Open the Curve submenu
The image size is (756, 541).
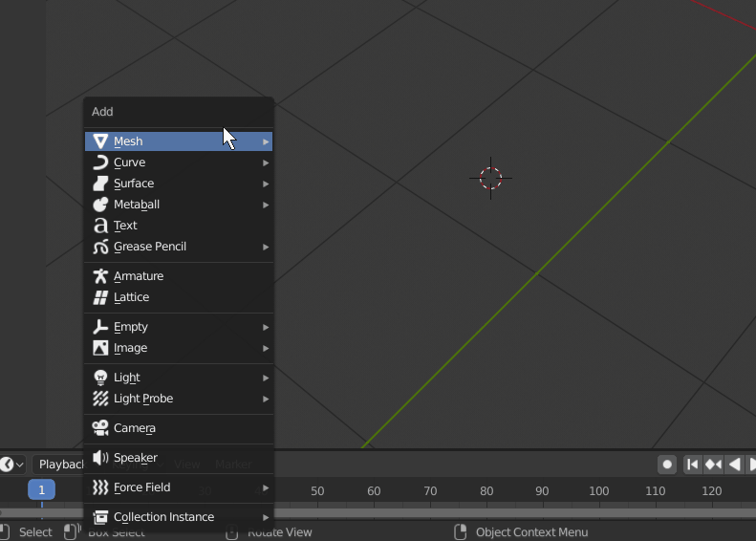pyautogui.click(x=179, y=162)
